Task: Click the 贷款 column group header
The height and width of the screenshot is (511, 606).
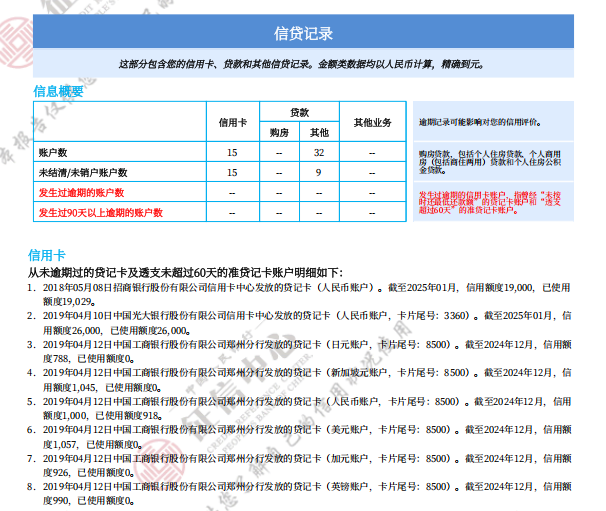Action: [300, 112]
